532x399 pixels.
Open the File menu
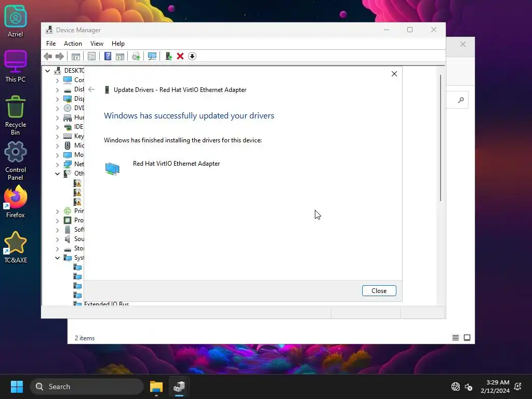(51, 44)
